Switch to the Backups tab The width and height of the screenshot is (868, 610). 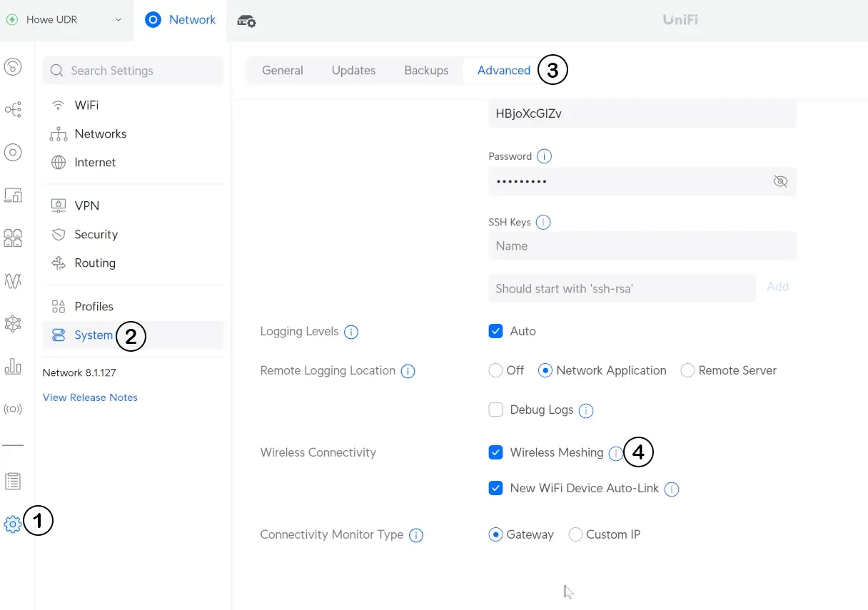coord(426,70)
